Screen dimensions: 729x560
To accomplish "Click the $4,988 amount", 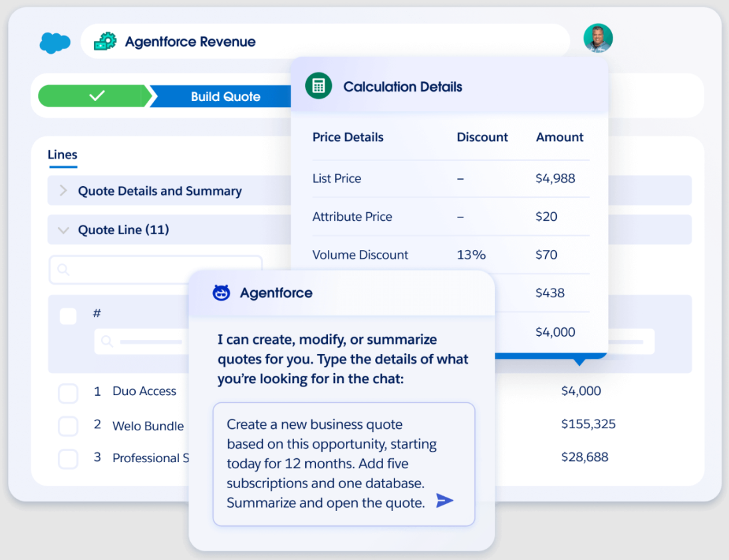I will [x=555, y=178].
